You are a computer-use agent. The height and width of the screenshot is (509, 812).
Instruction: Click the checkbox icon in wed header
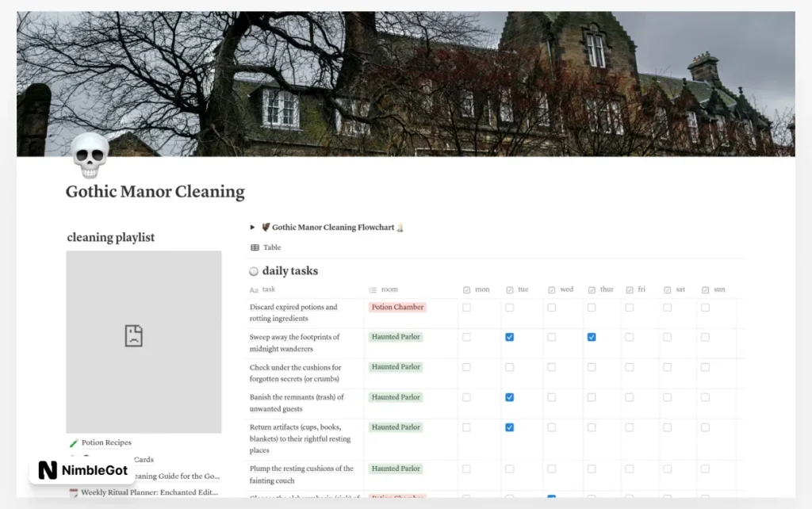point(552,290)
